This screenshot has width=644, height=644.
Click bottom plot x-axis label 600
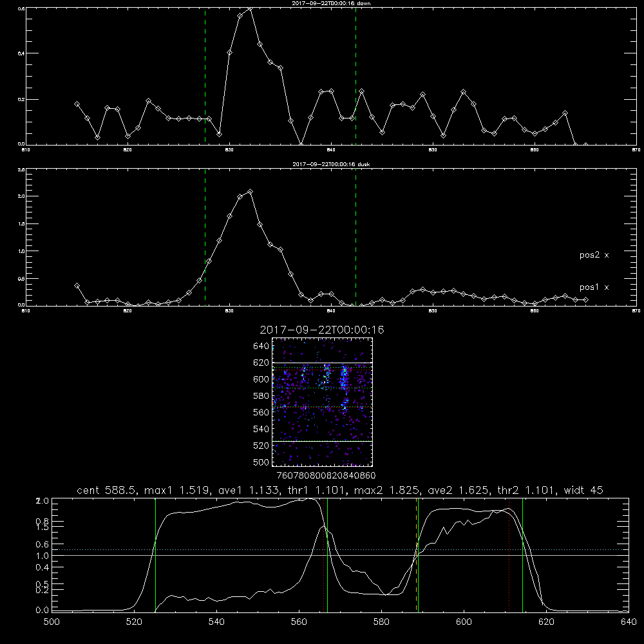point(464,622)
